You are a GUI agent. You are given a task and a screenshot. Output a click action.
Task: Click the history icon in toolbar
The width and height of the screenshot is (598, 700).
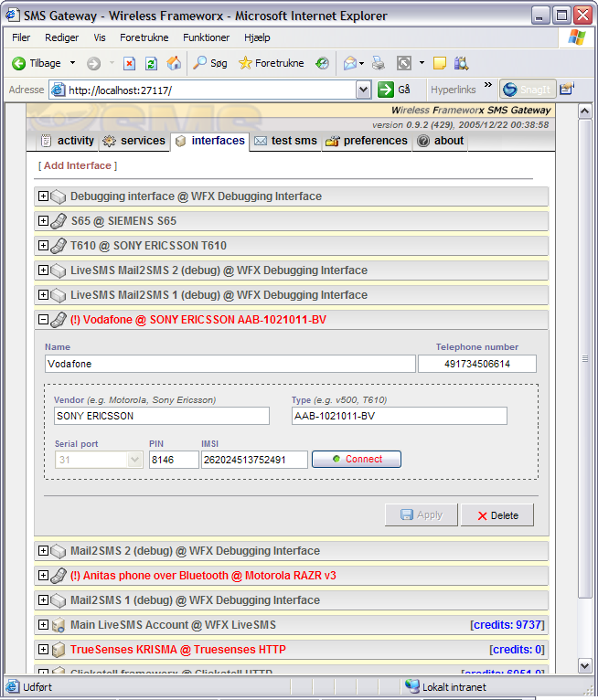click(322, 63)
